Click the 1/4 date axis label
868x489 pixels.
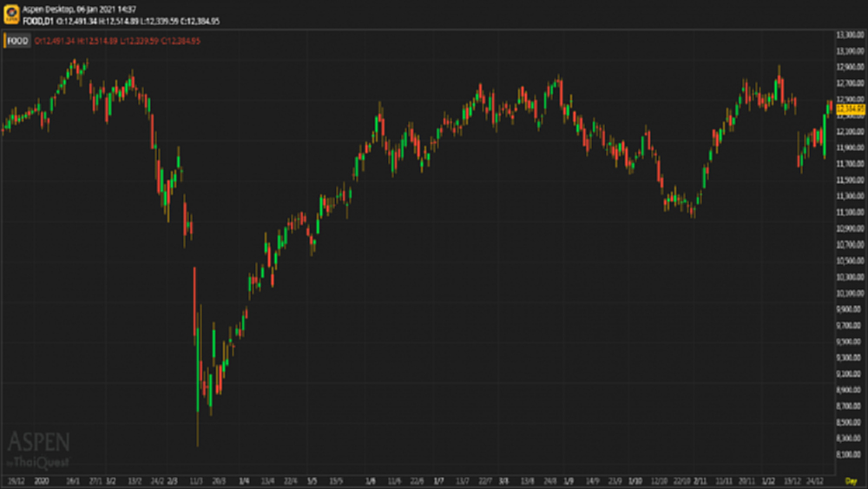click(x=244, y=481)
